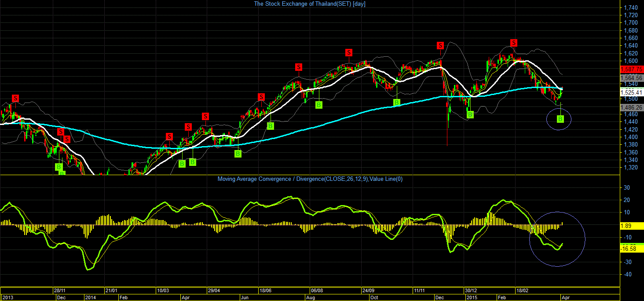Click the 1,460 price axis label
Screen dimensions: 644x301
click(631, 114)
